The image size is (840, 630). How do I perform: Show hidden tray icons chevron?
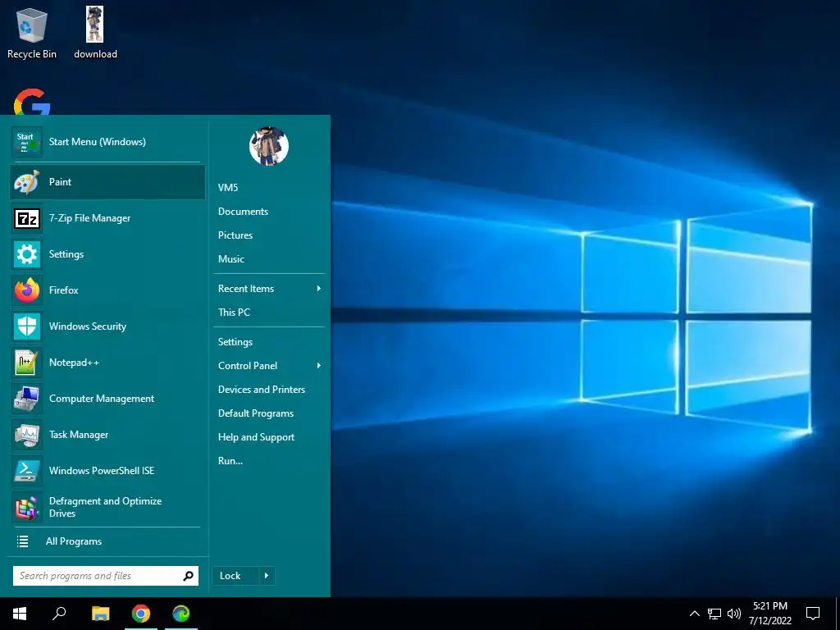tap(694, 614)
